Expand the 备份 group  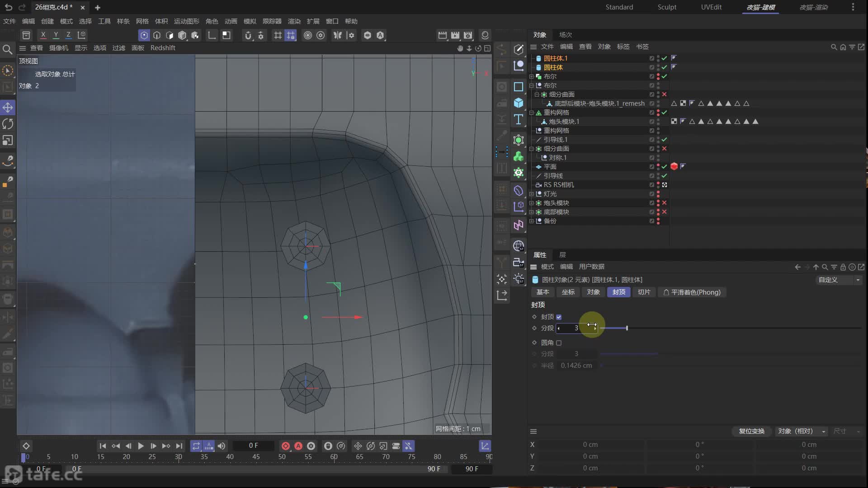532,221
